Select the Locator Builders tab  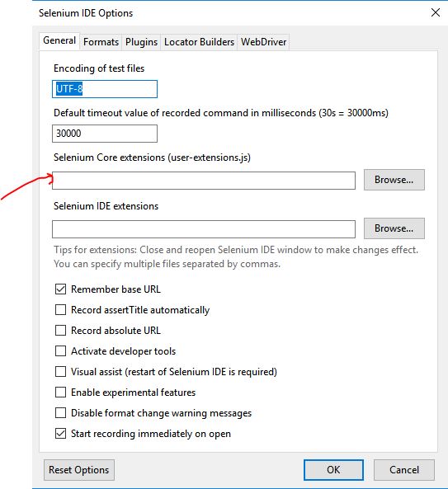(x=199, y=42)
